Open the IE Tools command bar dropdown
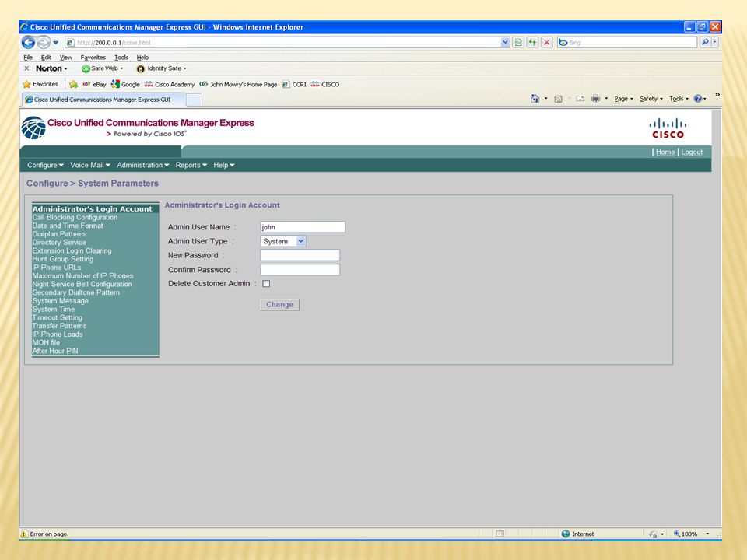This screenshot has width=747, height=560. [x=679, y=99]
